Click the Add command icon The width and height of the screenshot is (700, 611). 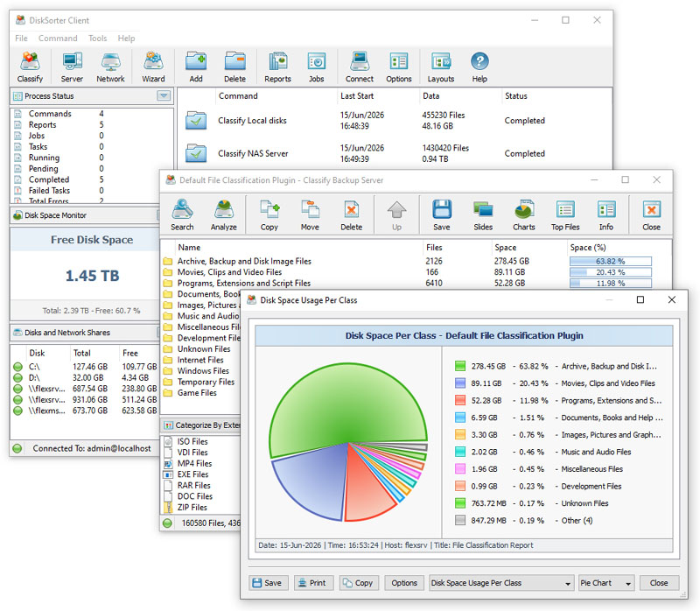(196, 67)
